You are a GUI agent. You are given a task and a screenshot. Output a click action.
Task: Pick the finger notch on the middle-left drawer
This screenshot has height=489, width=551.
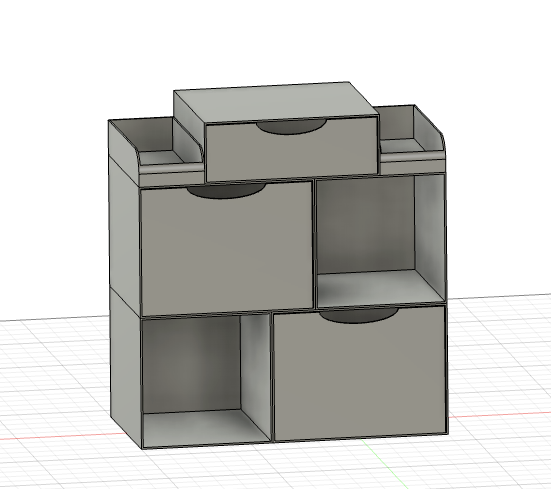pos(226,191)
